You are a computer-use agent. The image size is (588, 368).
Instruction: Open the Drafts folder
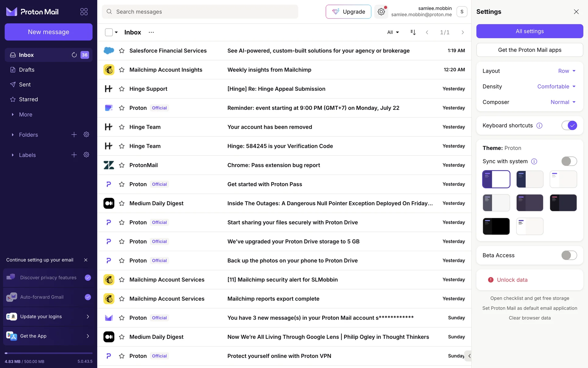[27, 70]
